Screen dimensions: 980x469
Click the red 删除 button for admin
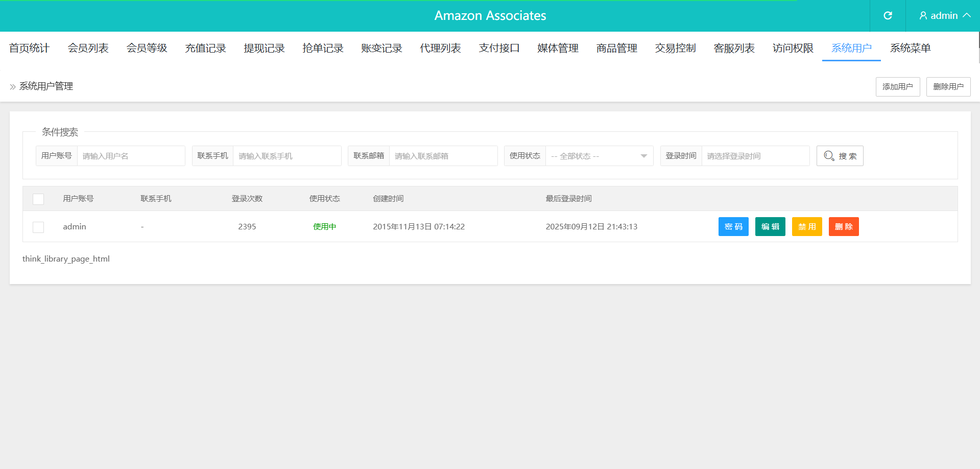[x=843, y=227]
